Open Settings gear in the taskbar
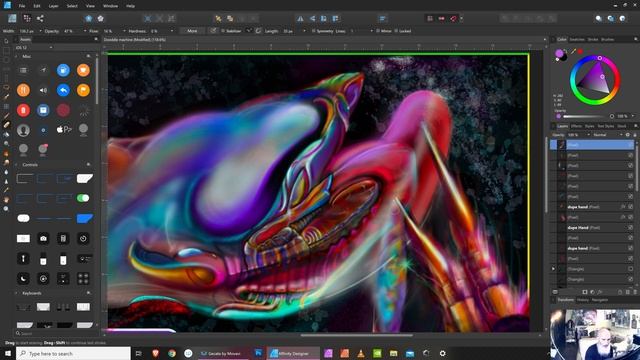Viewport: 640px width, 360px height. tap(442, 353)
